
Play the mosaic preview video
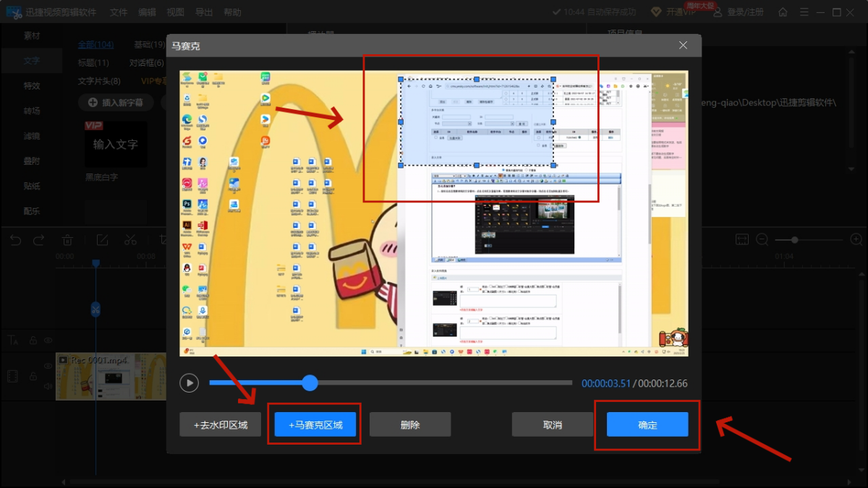190,382
